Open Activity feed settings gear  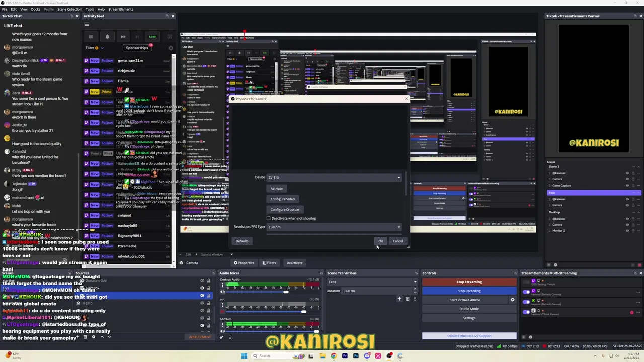pyautogui.click(x=171, y=48)
